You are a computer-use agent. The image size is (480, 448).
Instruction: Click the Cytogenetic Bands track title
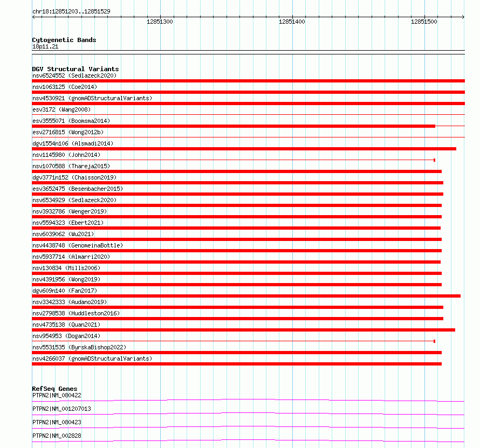click(x=64, y=40)
